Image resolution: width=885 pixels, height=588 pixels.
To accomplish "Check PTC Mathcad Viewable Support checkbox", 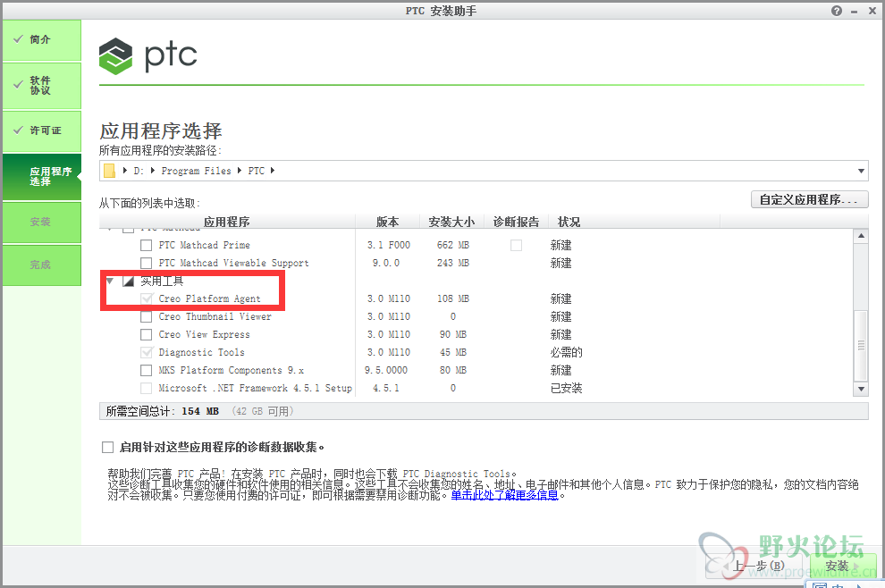I will (147, 263).
